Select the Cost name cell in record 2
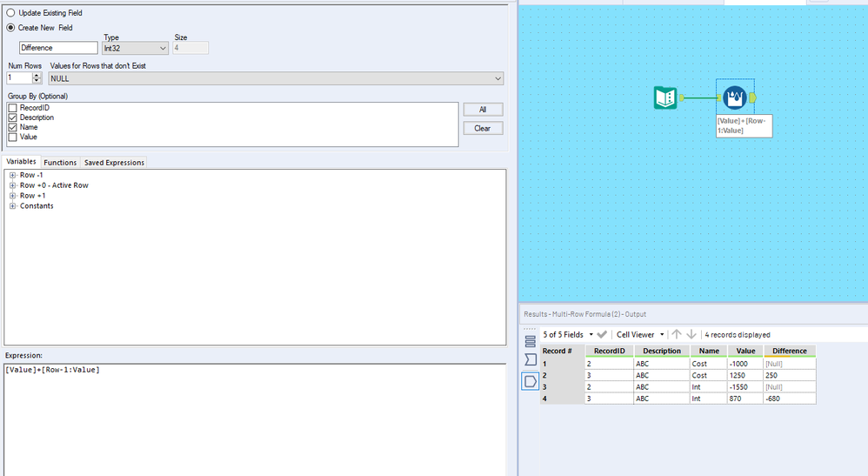 (x=709, y=376)
